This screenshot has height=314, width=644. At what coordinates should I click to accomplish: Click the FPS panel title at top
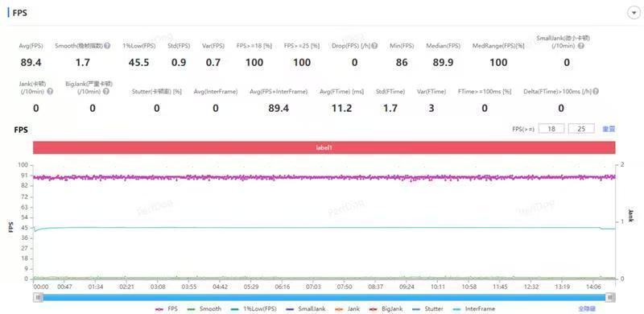20,12
